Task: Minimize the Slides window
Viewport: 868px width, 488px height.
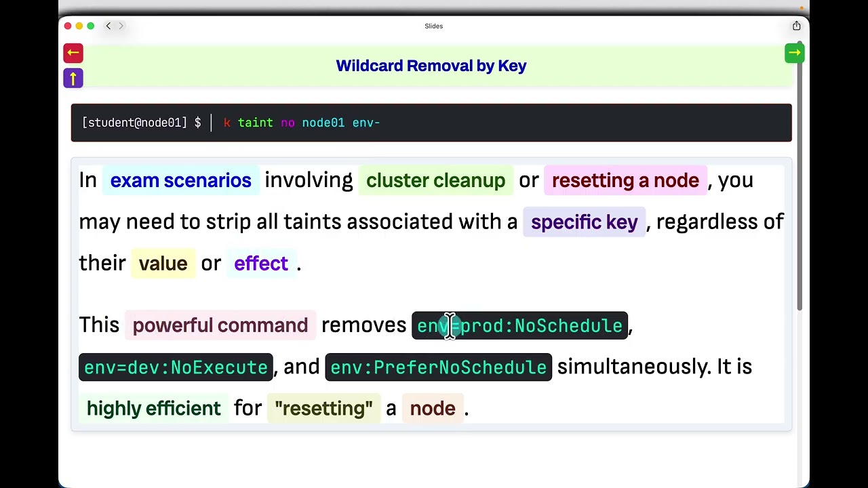Action: click(x=79, y=26)
